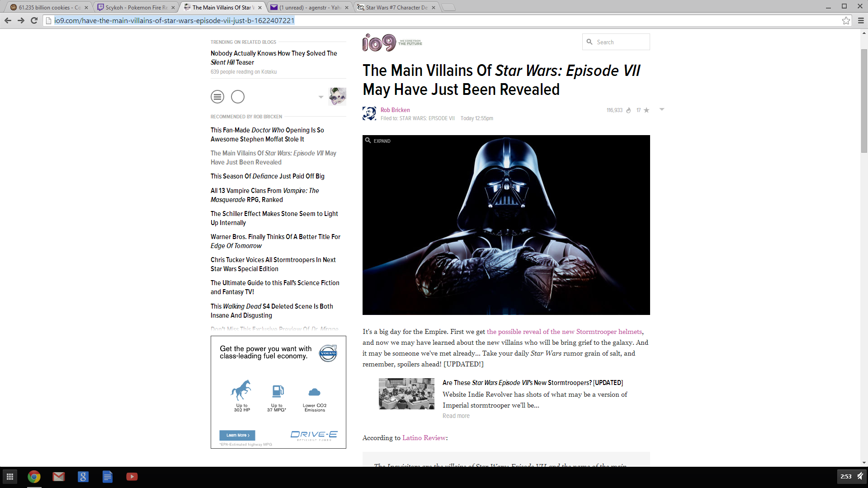This screenshot has width=868, height=488.
Task: Close the Scykoh Pokemon tab
Action: coord(173,7)
